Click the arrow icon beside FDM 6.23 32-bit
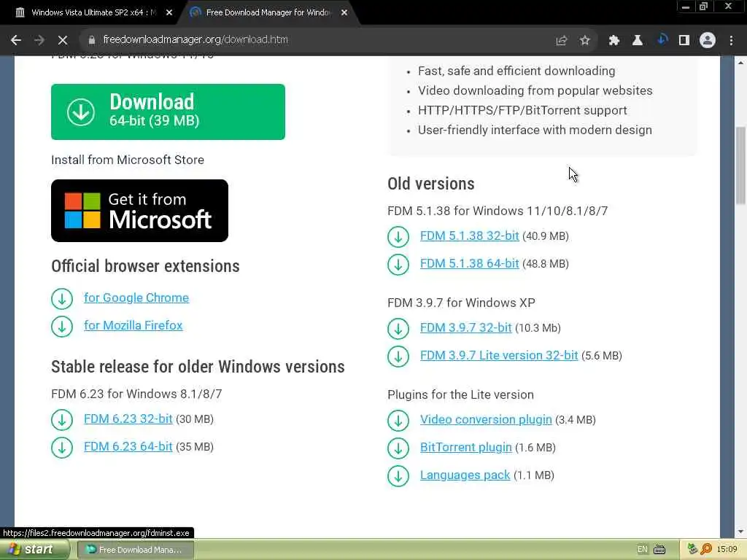 tap(62, 420)
